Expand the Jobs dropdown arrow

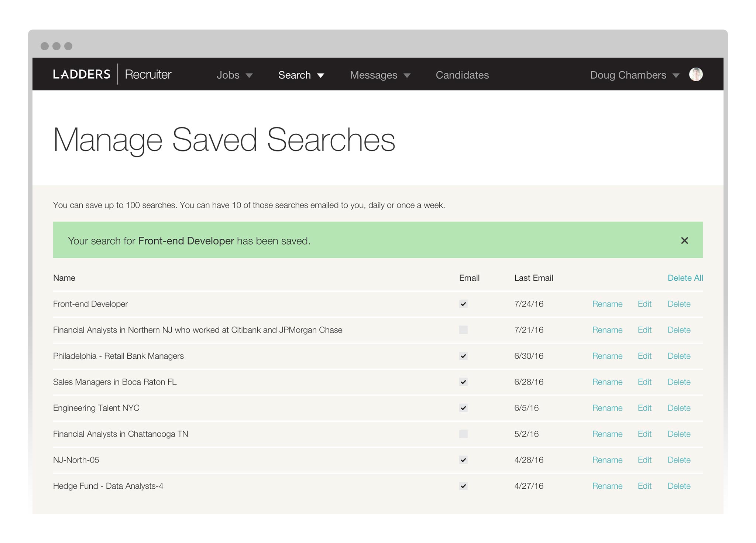click(249, 75)
